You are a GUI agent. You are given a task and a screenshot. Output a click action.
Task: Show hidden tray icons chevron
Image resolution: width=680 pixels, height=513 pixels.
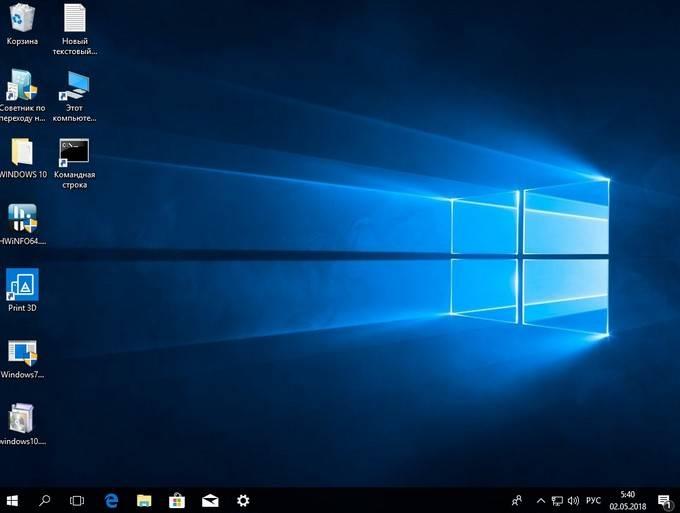click(541, 501)
